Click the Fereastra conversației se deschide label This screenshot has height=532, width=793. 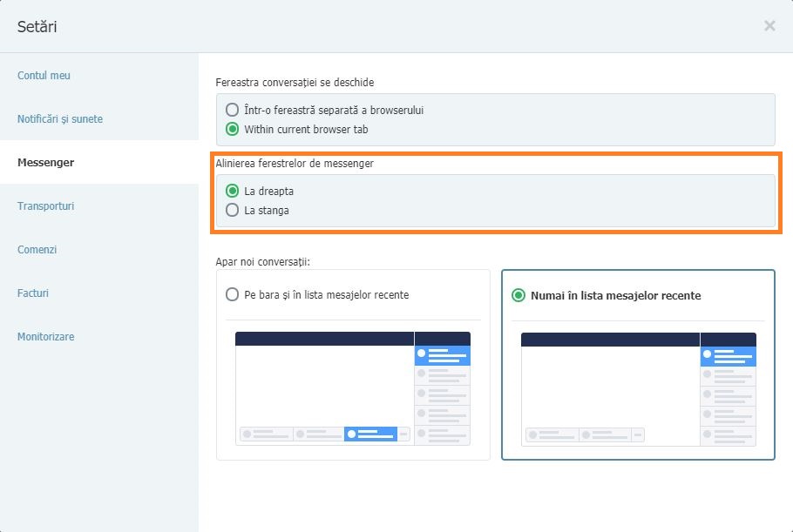coord(295,83)
